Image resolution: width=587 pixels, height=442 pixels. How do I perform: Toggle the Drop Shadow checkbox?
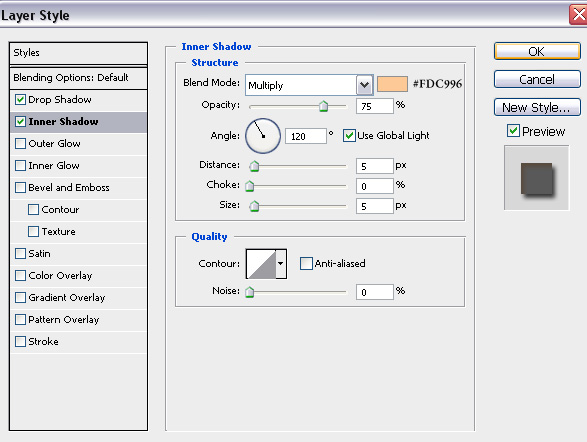pos(20,100)
